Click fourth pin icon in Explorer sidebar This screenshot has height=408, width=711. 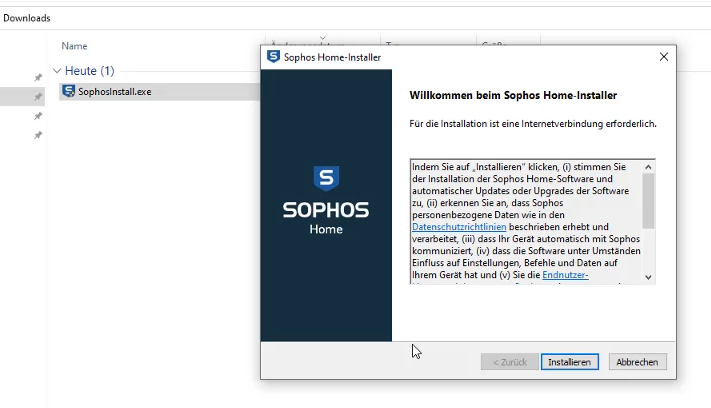pyautogui.click(x=38, y=135)
